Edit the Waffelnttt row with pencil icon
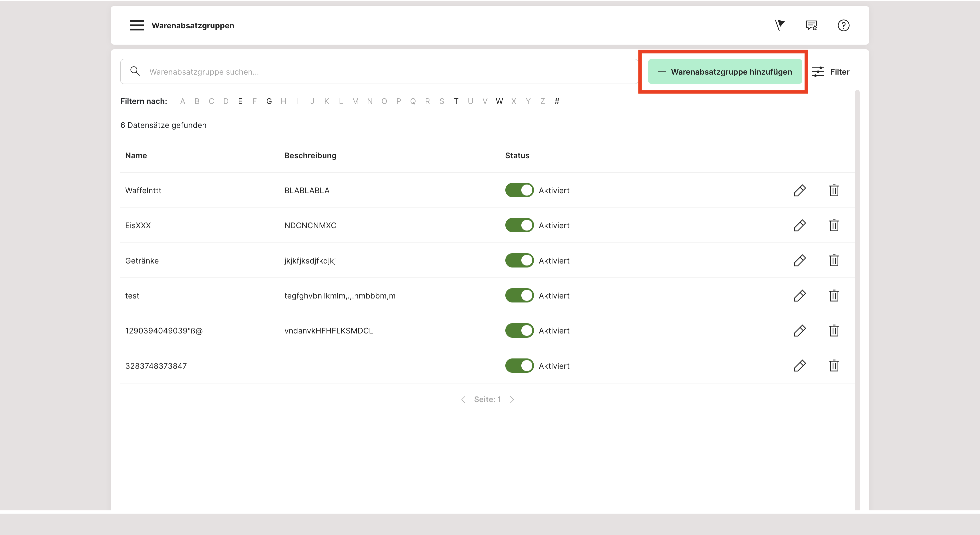The height and width of the screenshot is (535, 980). (800, 191)
